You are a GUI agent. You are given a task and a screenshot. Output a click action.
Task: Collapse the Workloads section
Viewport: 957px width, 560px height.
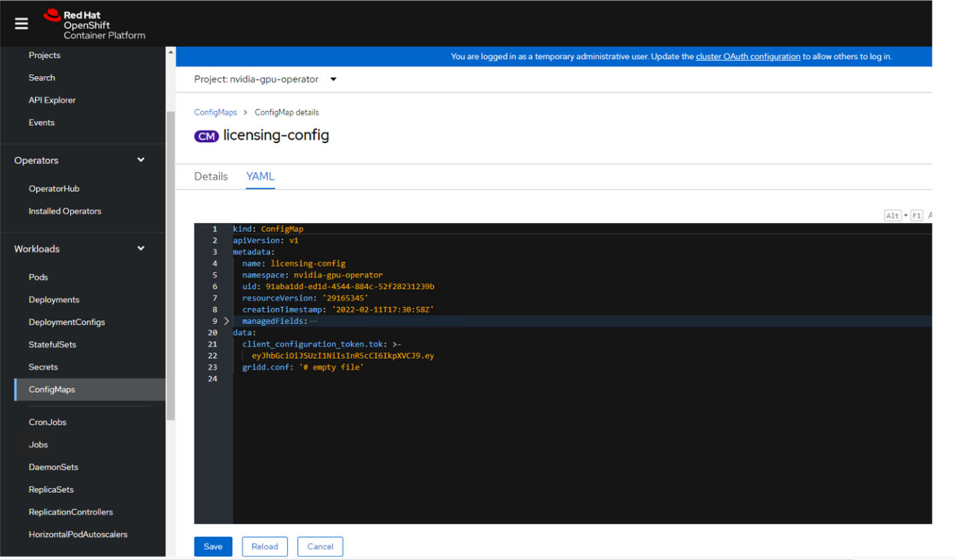click(x=140, y=248)
